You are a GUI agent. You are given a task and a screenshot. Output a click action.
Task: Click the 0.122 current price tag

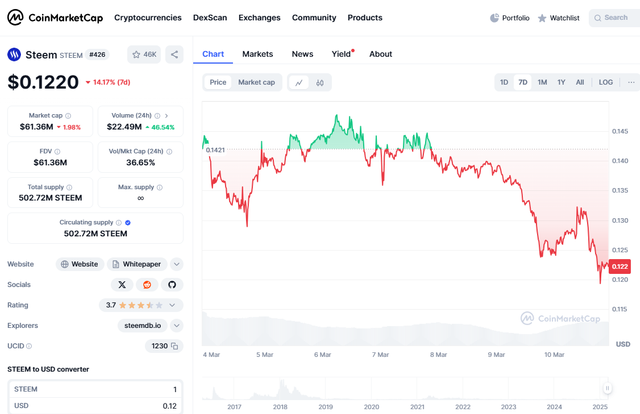620,266
